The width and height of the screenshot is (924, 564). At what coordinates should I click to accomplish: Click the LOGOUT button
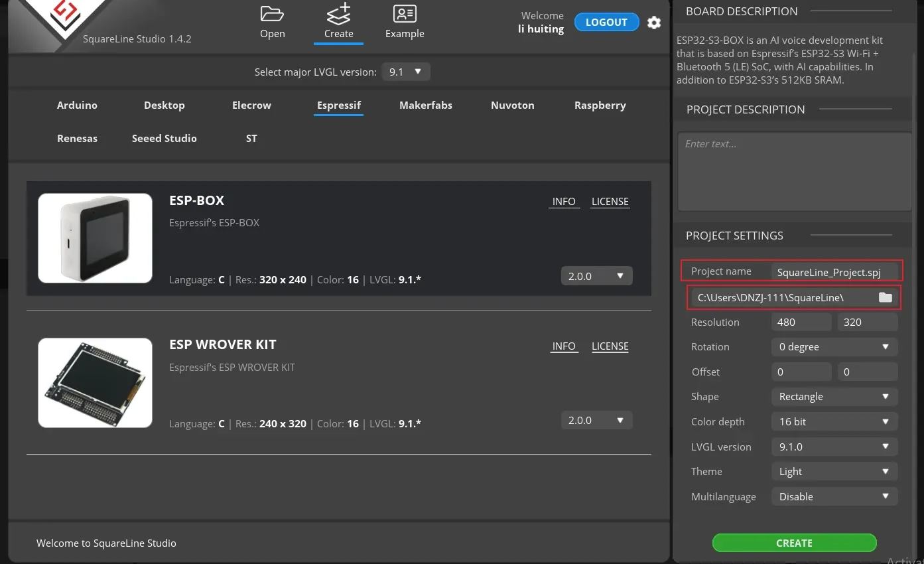click(606, 23)
